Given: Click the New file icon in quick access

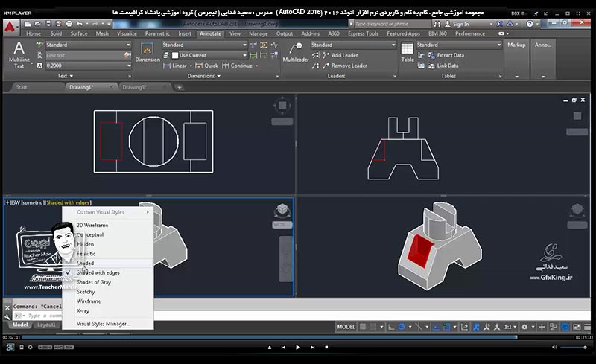Looking at the screenshot, I should (28, 24).
